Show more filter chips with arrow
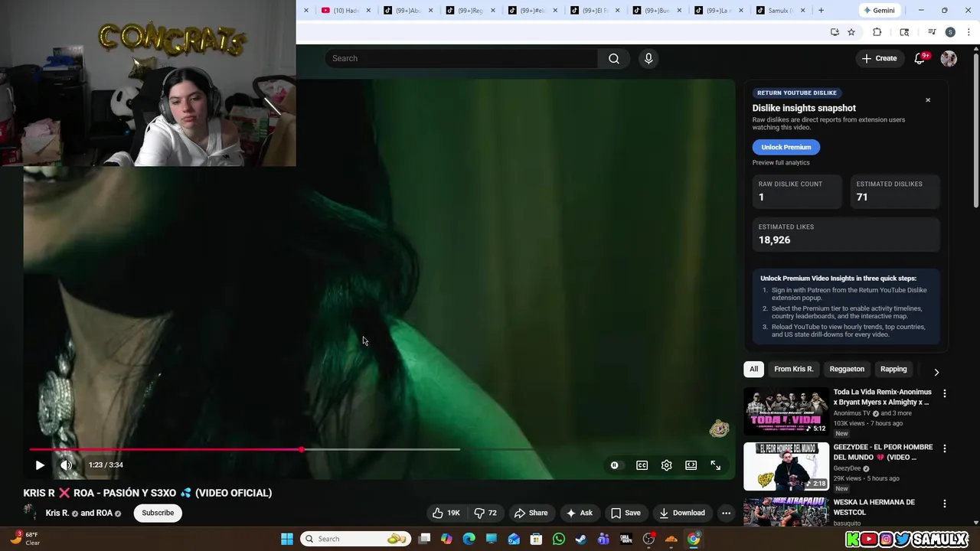Screen dimensions: 980x551 click(x=936, y=372)
